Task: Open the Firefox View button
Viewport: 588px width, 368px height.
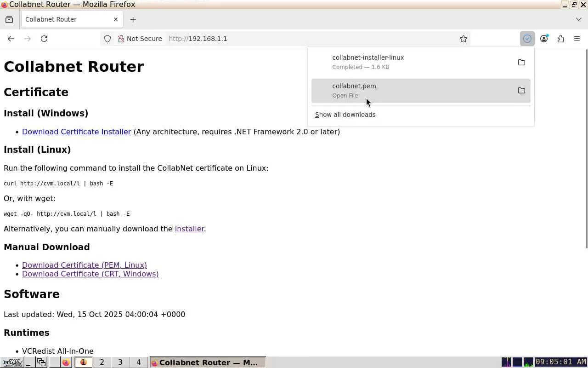Action: pyautogui.click(x=9, y=19)
